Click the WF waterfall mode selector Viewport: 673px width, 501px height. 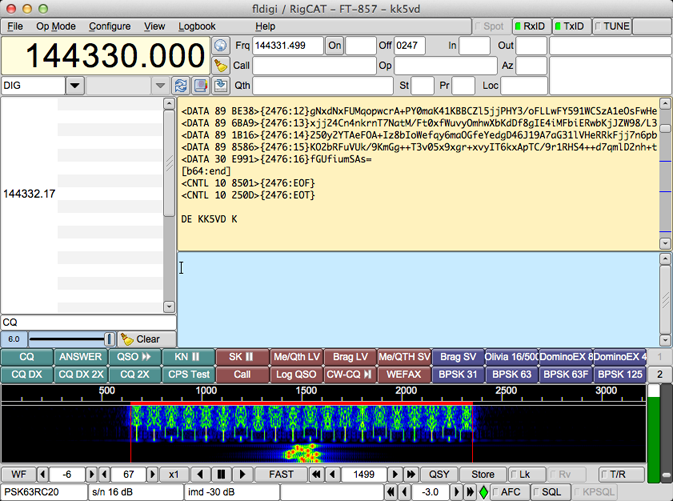tap(18, 474)
